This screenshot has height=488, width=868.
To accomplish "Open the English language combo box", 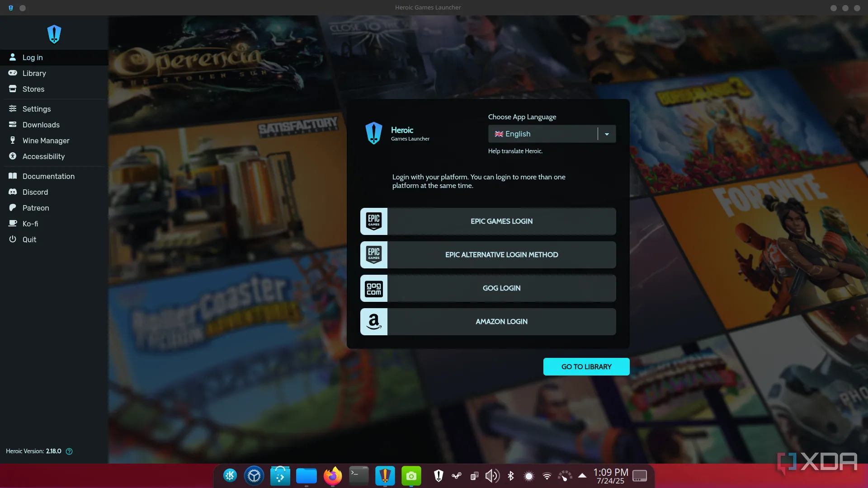I will [x=552, y=134].
